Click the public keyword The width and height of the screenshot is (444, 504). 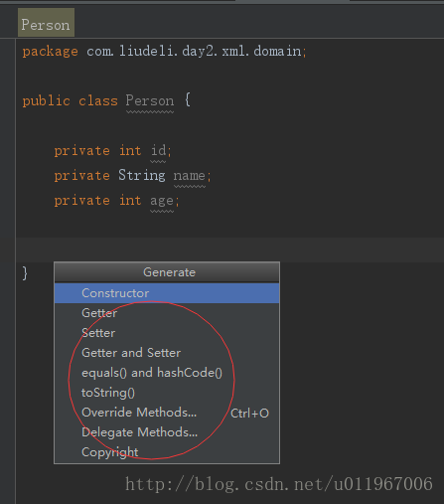47,101
